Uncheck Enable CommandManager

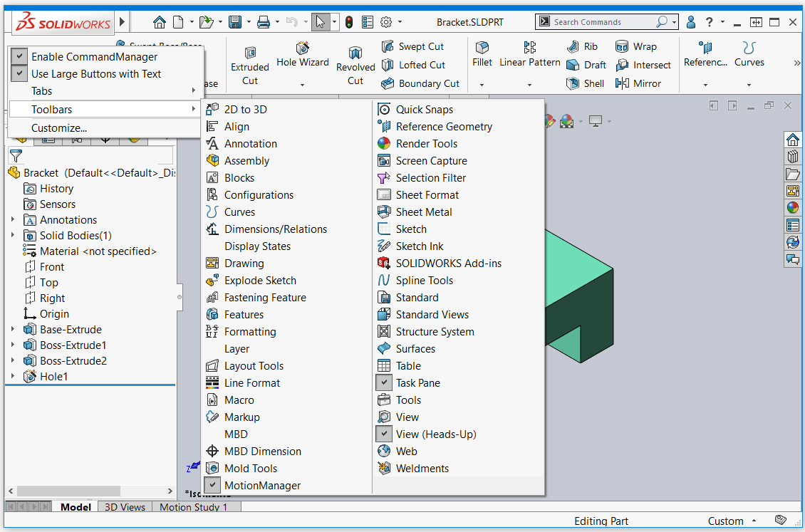click(x=94, y=56)
